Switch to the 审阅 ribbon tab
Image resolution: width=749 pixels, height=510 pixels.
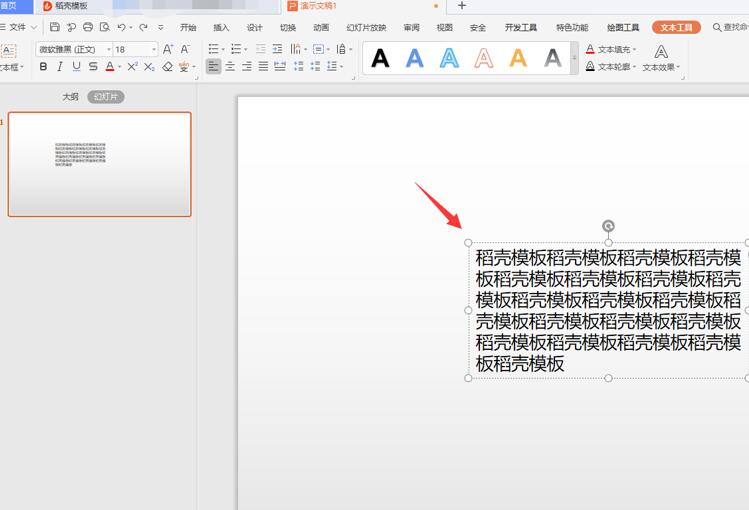412,28
